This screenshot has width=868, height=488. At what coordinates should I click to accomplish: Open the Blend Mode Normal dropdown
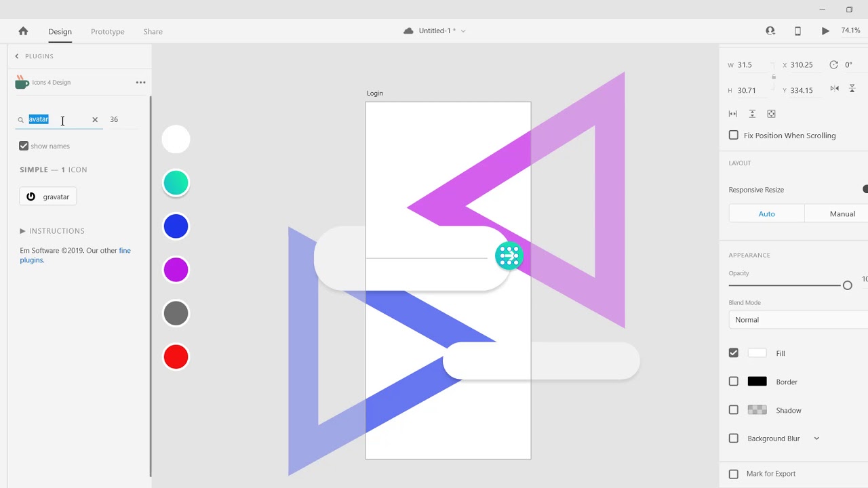799,320
